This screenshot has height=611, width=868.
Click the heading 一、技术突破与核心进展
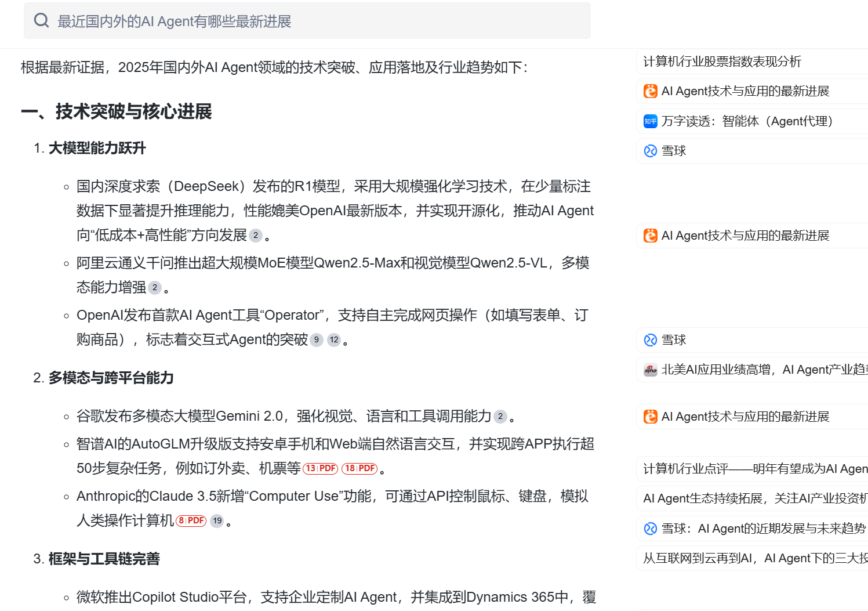[117, 111]
